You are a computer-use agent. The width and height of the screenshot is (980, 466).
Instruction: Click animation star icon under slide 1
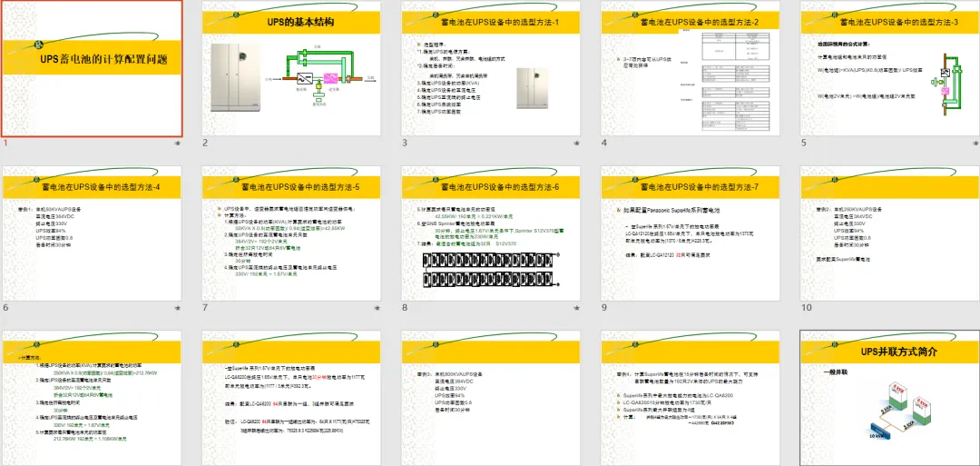click(178, 144)
